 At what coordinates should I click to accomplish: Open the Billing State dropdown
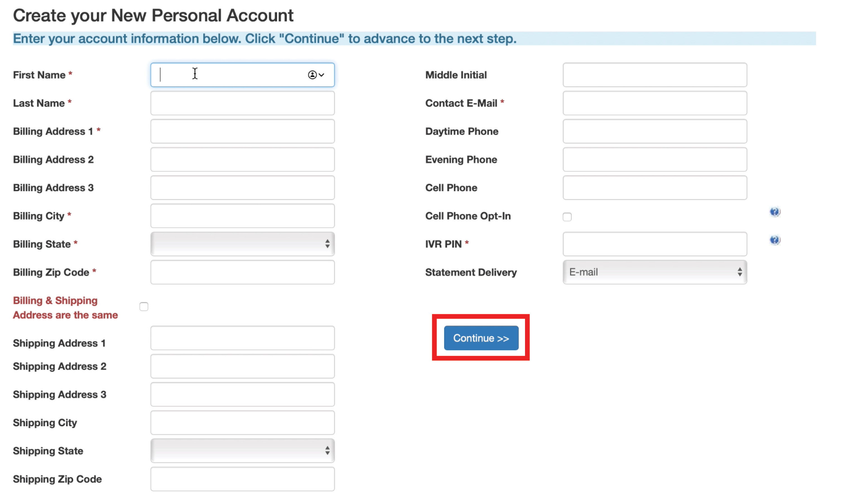point(242,244)
